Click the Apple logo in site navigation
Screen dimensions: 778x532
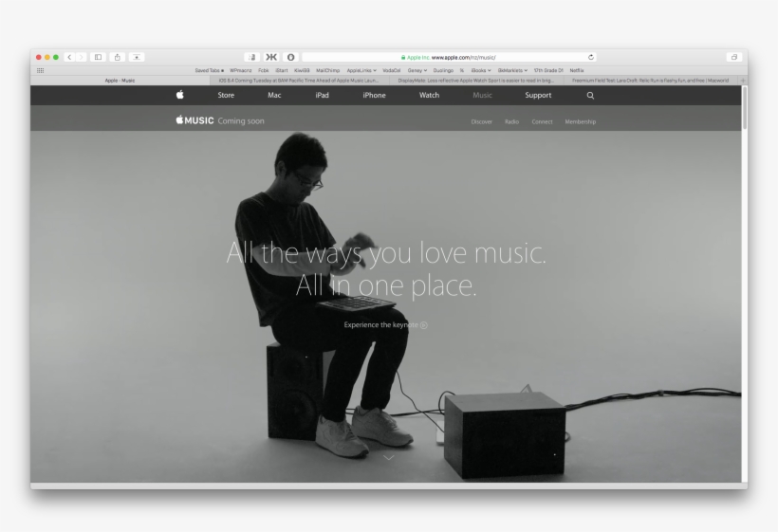tap(179, 95)
